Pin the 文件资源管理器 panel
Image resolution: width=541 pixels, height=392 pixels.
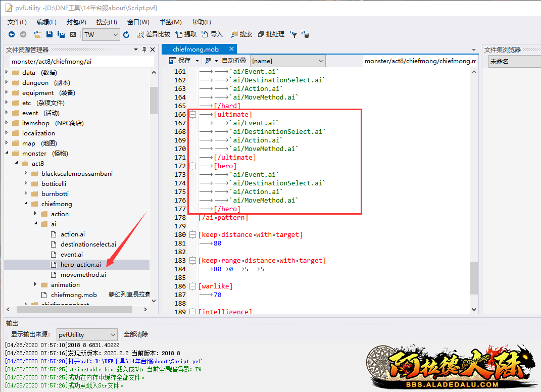coord(144,50)
